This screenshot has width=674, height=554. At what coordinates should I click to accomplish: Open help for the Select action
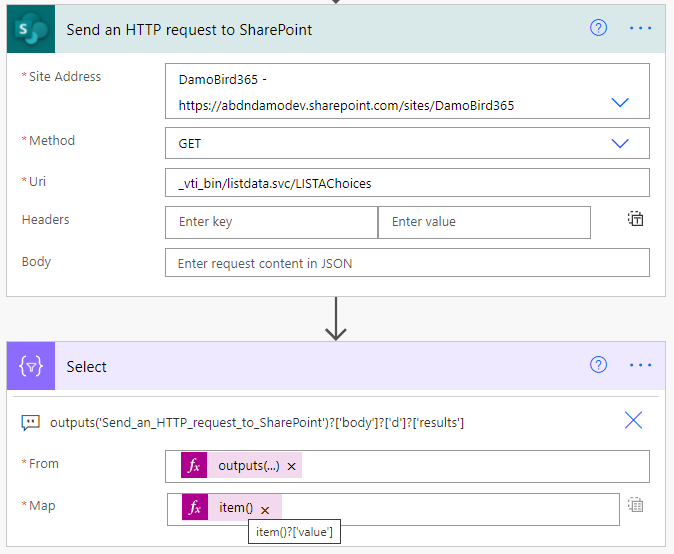(598, 365)
